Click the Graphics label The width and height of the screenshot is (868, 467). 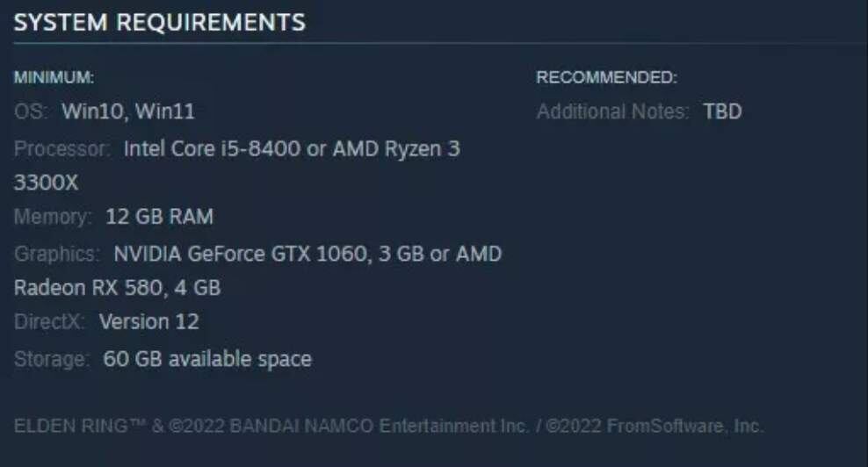(57, 255)
